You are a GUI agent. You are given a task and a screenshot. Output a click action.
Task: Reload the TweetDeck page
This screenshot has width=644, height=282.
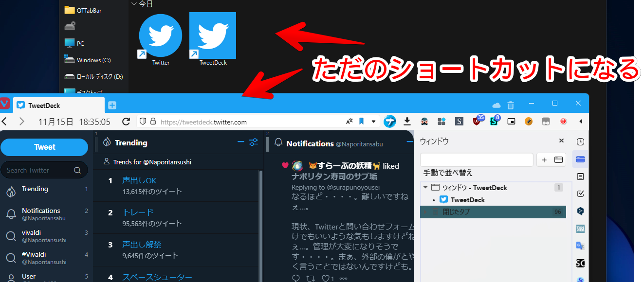126,122
